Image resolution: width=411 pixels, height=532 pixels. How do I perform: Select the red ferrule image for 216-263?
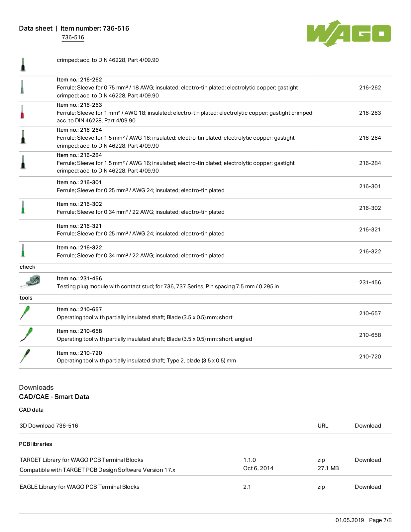coord(22,112)
